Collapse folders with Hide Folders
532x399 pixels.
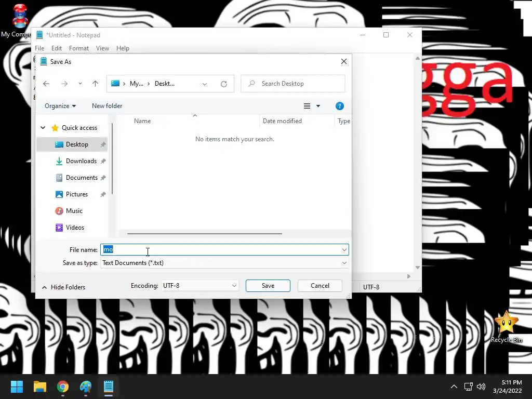63,287
